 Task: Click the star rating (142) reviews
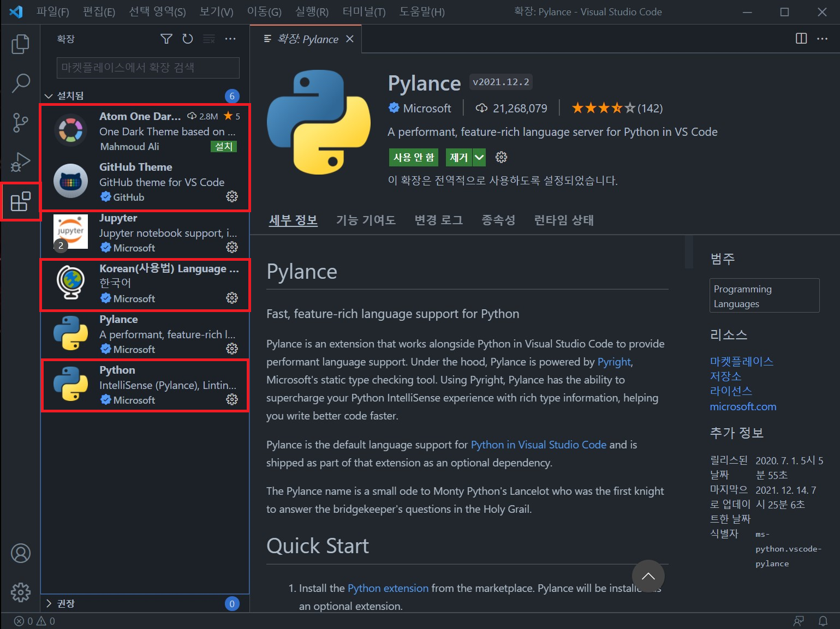coord(617,108)
